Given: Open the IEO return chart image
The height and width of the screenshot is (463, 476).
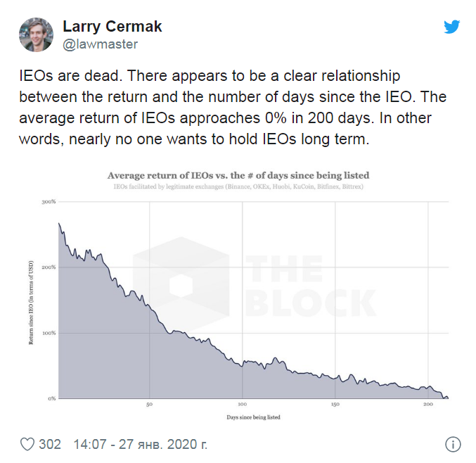Looking at the screenshot, I should [x=238, y=296].
